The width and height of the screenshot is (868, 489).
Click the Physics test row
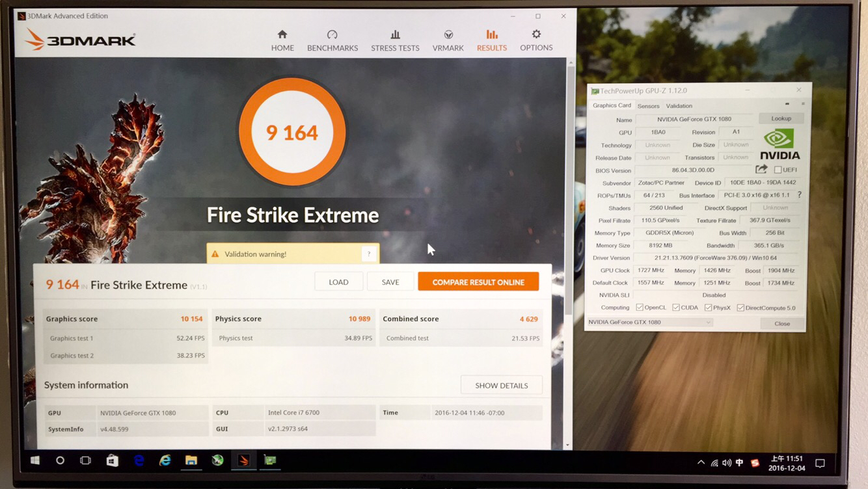294,338
